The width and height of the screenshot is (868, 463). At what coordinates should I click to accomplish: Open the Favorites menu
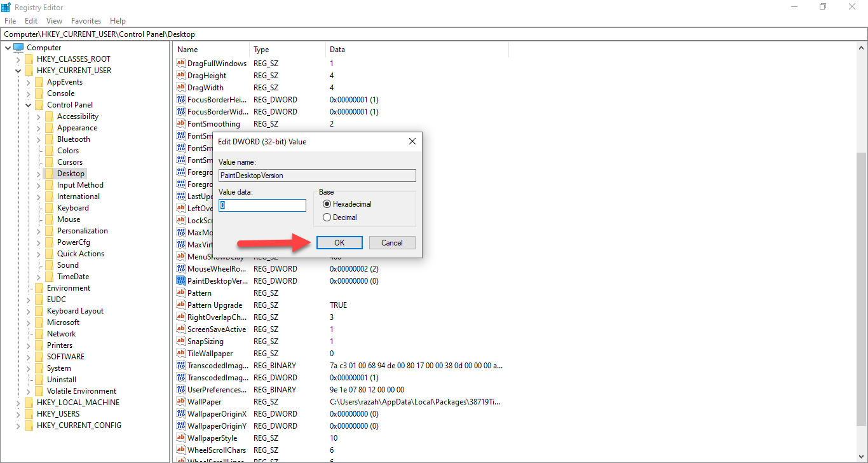[86, 21]
